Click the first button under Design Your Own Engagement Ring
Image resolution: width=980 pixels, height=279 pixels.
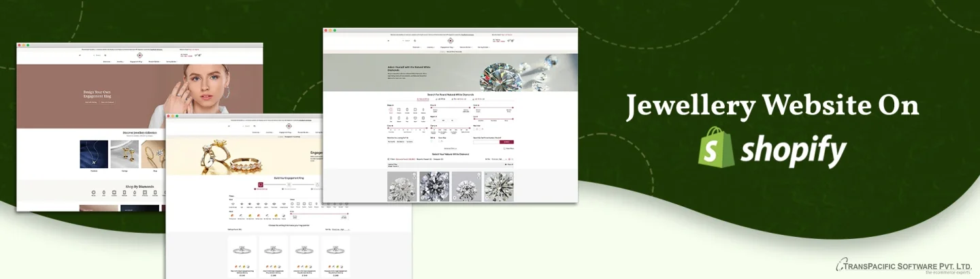coord(91,101)
